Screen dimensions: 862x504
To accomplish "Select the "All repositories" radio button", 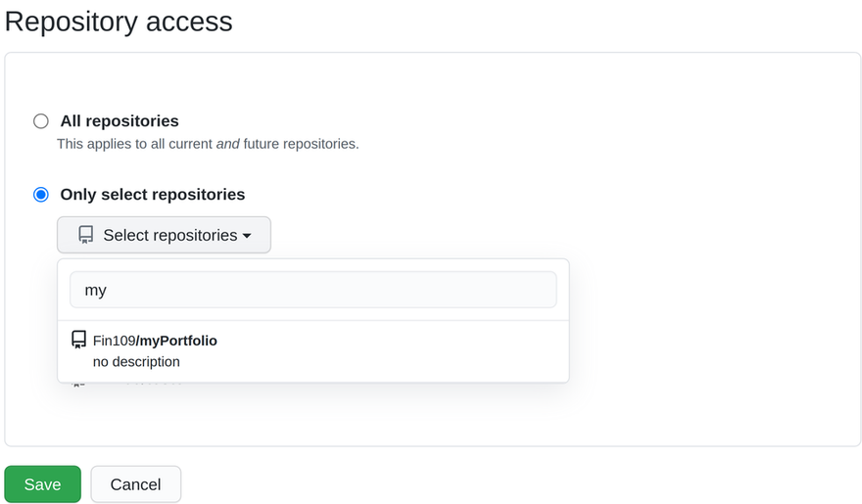I will [41, 121].
